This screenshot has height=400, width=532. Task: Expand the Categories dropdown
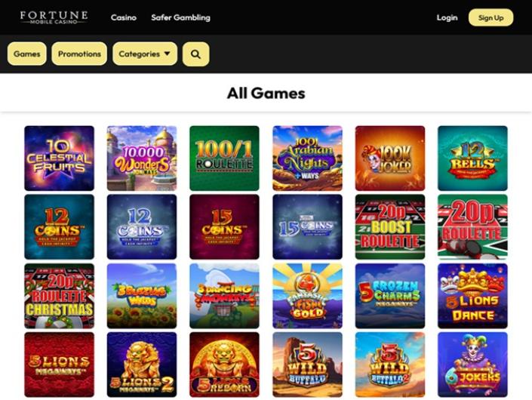(x=145, y=54)
